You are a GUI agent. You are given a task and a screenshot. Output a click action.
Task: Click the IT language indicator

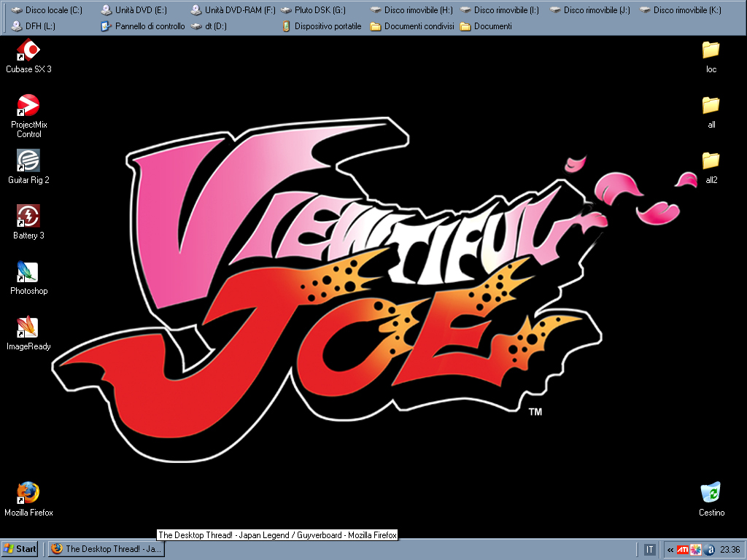point(649,550)
